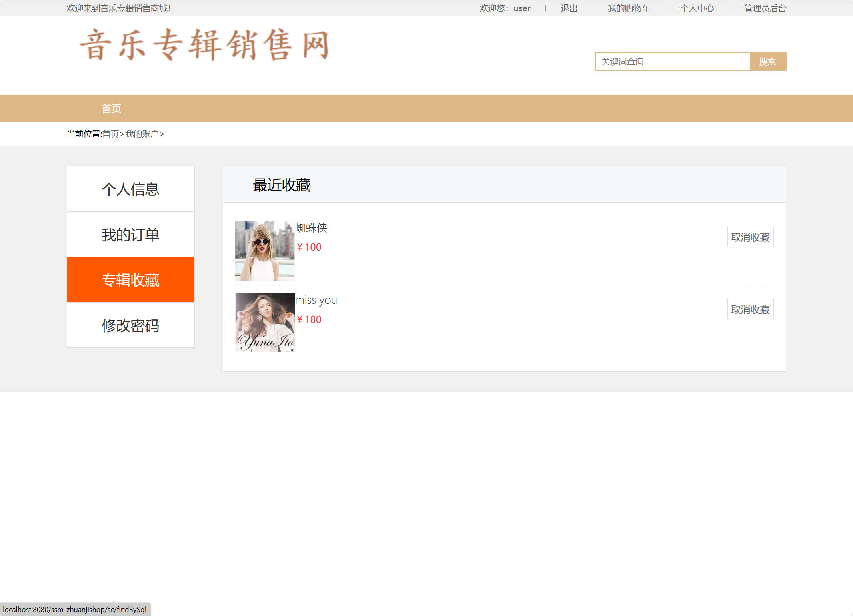
Task: Go to 我的订单 in the sidebar
Action: click(130, 235)
